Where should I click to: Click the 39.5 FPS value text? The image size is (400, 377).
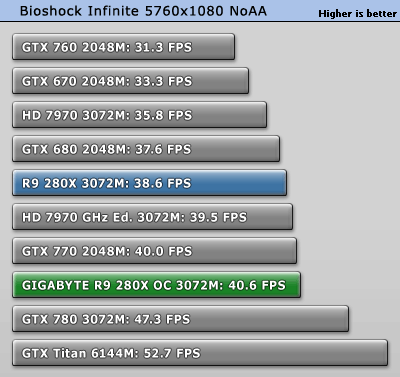(218, 217)
